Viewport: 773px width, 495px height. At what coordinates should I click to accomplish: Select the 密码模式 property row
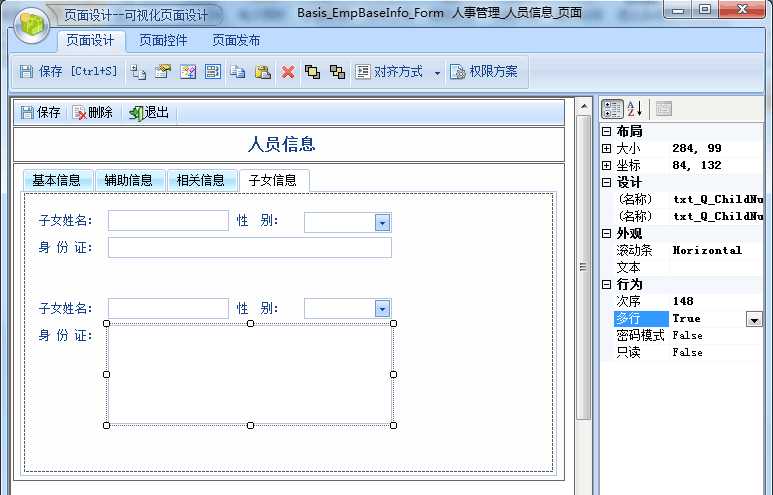coord(688,336)
